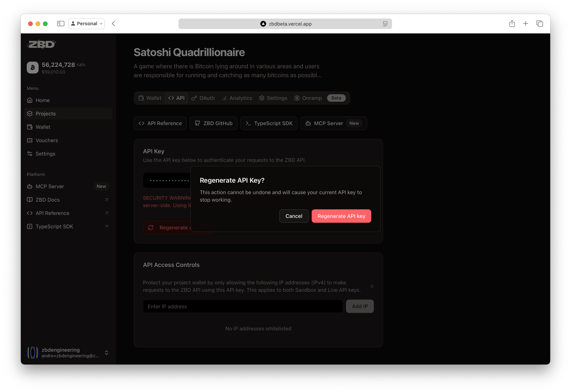Click external link arrow beside sidebar API Reference

coord(107,213)
